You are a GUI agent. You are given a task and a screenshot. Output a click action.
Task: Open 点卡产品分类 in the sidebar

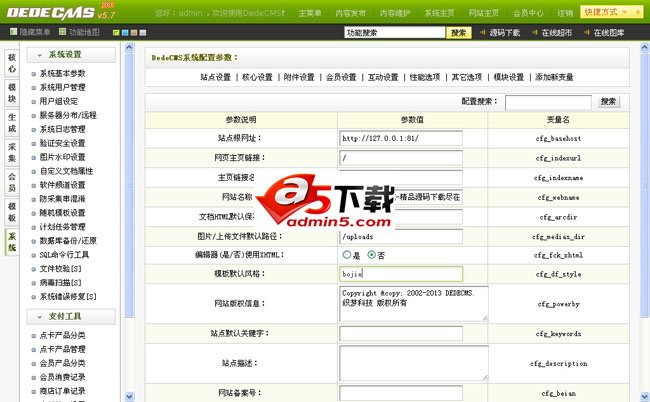click(62, 335)
